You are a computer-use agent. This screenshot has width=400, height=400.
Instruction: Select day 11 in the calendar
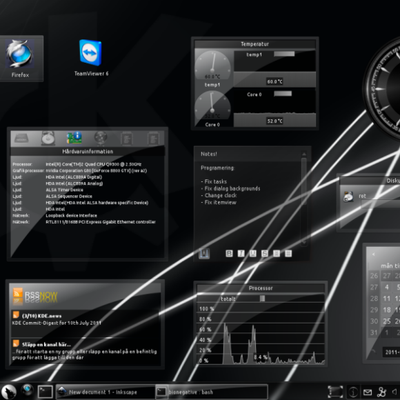tap(387, 299)
